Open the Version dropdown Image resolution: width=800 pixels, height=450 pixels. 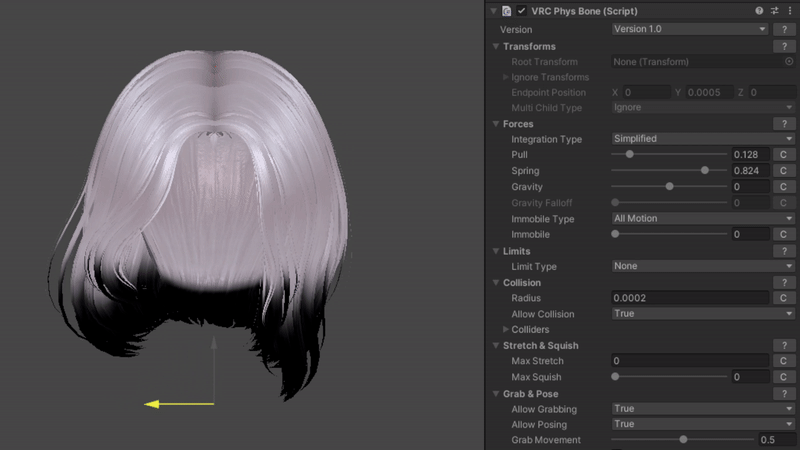tap(690, 29)
